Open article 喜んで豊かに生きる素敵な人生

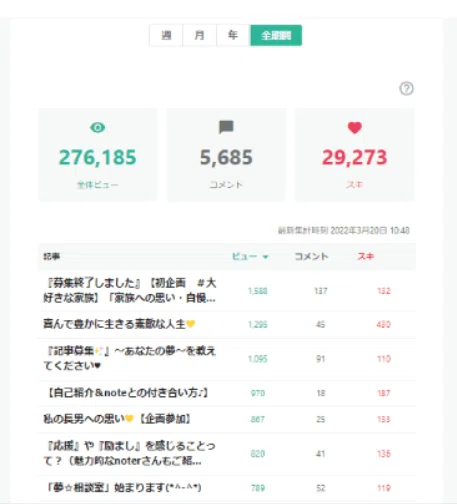(x=119, y=324)
